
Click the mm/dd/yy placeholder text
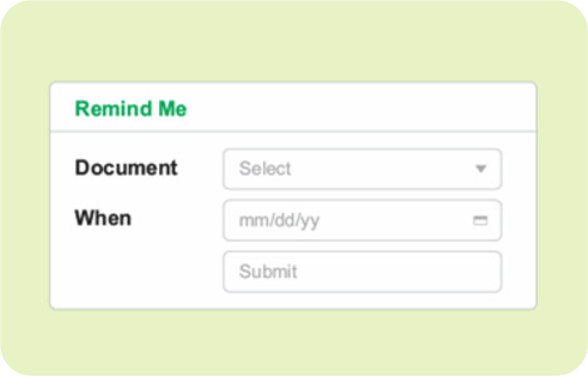[279, 220]
